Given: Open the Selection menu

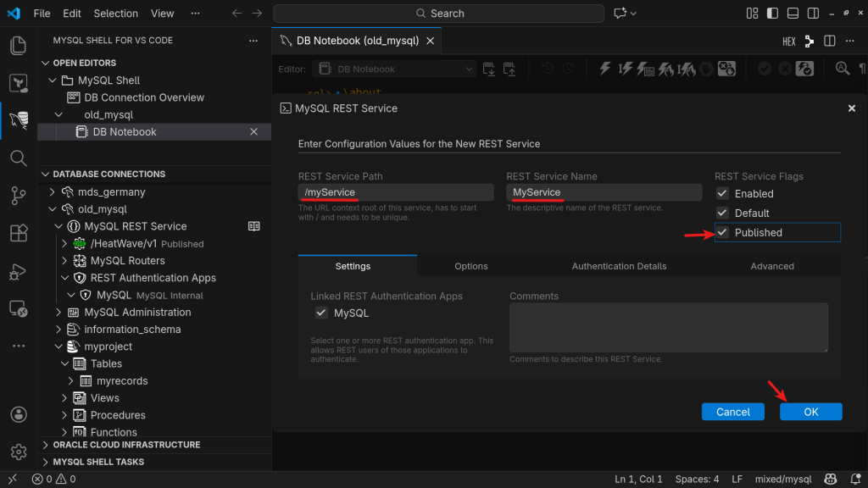Looking at the screenshot, I should pos(115,14).
